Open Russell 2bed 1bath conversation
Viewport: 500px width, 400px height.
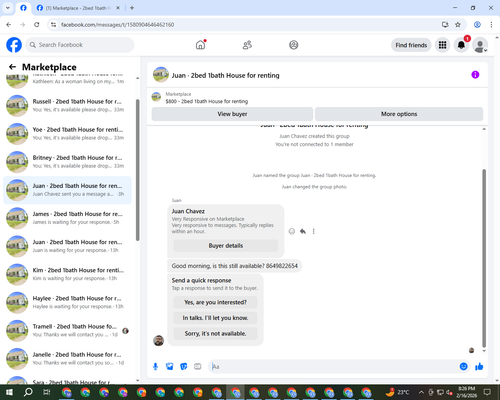pyautogui.click(x=67, y=106)
